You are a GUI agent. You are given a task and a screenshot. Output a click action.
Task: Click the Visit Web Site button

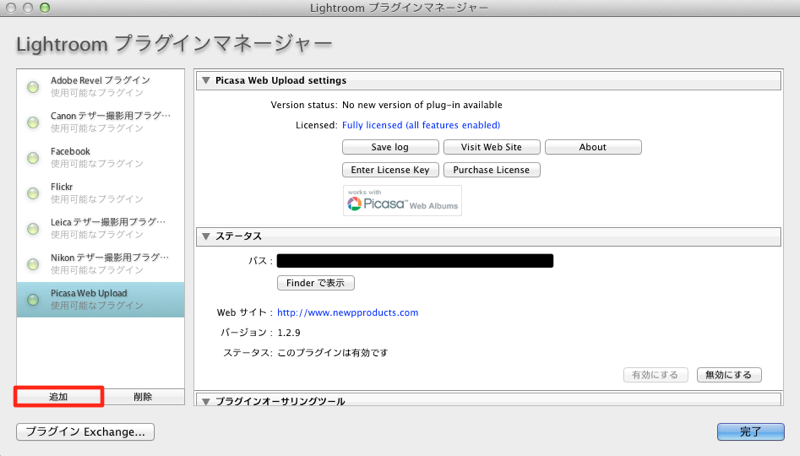point(492,147)
